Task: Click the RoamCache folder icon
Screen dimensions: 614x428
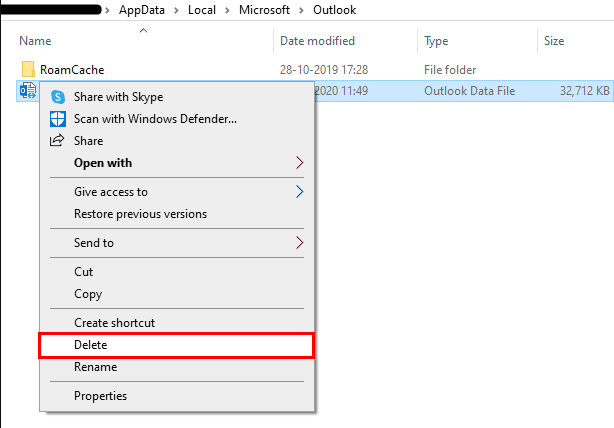Action: click(x=28, y=70)
